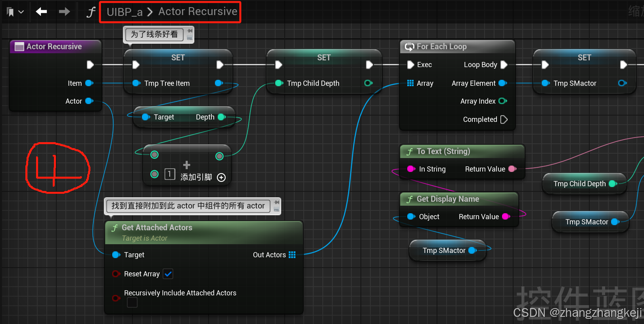Screen dimensions: 644x324
Task: Toggle the comment bubble pin on 为了线条好看
Action: 190,31
